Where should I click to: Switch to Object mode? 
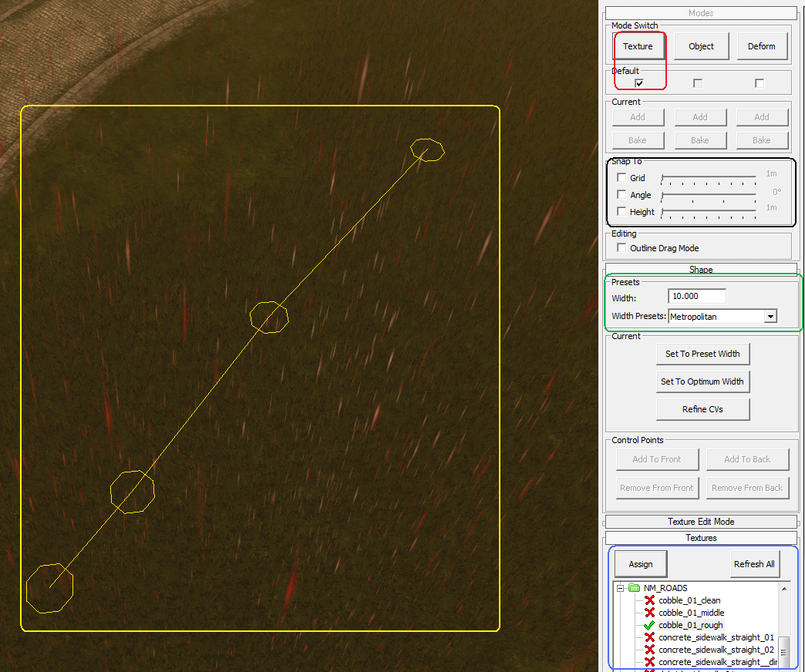click(701, 45)
